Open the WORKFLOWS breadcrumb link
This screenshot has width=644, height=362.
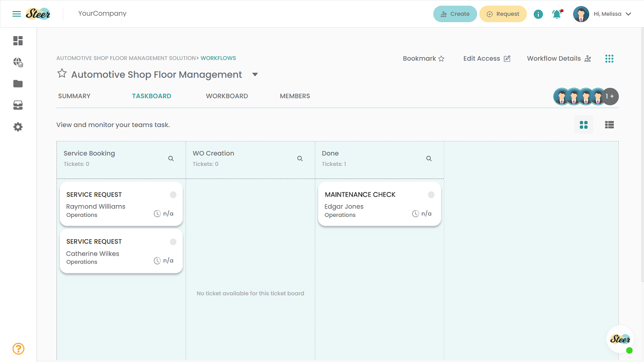pos(218,58)
